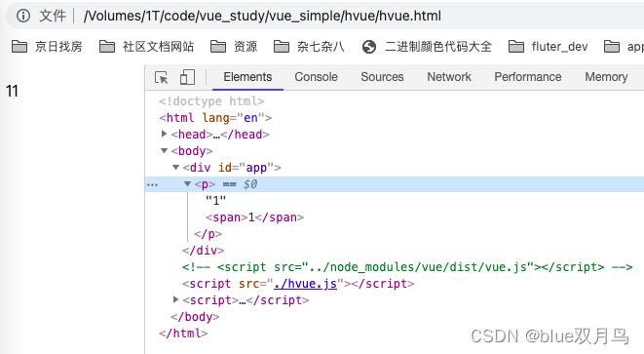The image size is (644, 354).
Task: Switch to the Memory tab
Action: (606, 77)
